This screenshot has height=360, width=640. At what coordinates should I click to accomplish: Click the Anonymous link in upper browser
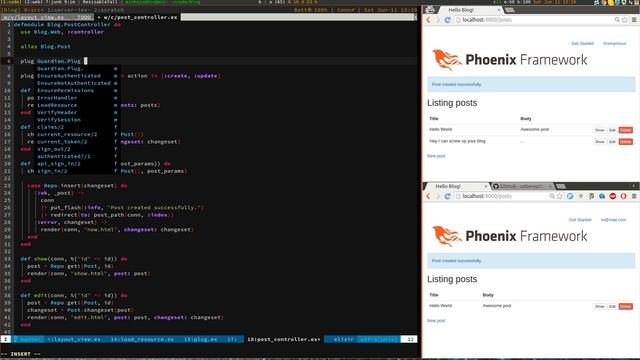click(x=614, y=43)
